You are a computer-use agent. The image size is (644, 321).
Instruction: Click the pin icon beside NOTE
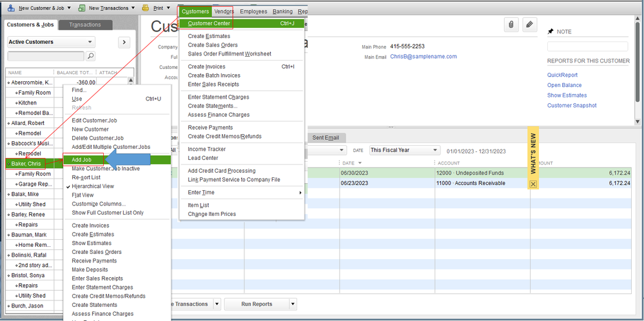tap(551, 32)
